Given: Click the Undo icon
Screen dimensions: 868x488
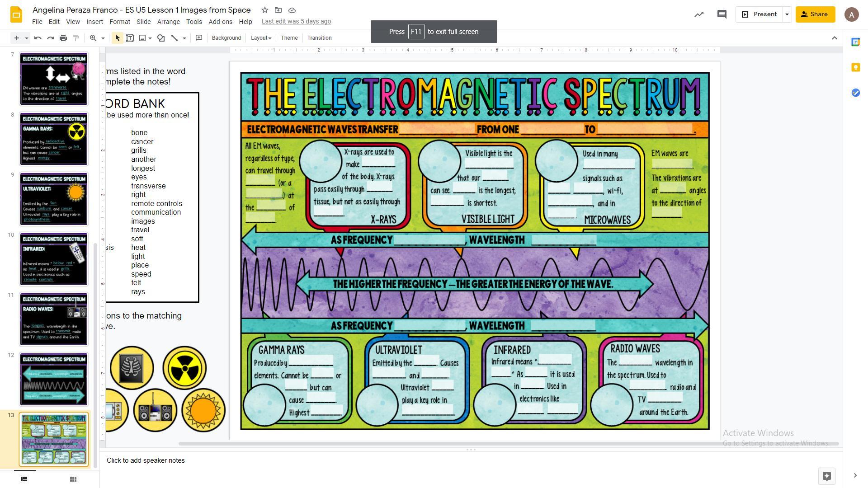Looking at the screenshot, I should (38, 38).
